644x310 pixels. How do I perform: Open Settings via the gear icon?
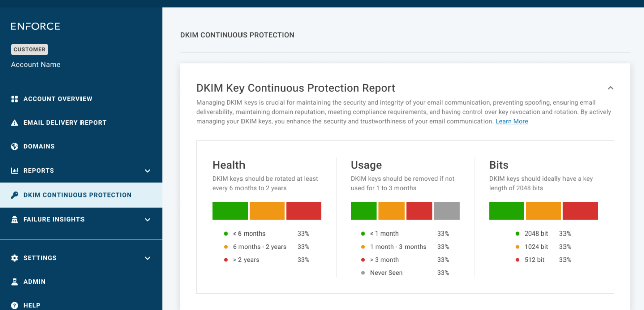[15, 258]
